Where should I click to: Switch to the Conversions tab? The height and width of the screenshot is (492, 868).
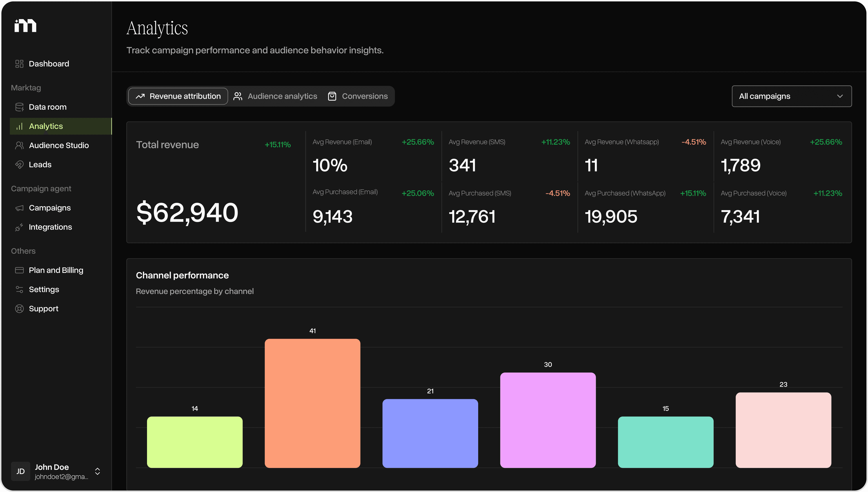tap(358, 96)
